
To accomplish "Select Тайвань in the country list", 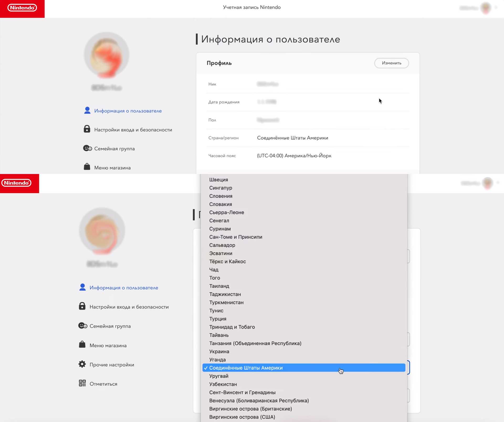I will pyautogui.click(x=219, y=335).
